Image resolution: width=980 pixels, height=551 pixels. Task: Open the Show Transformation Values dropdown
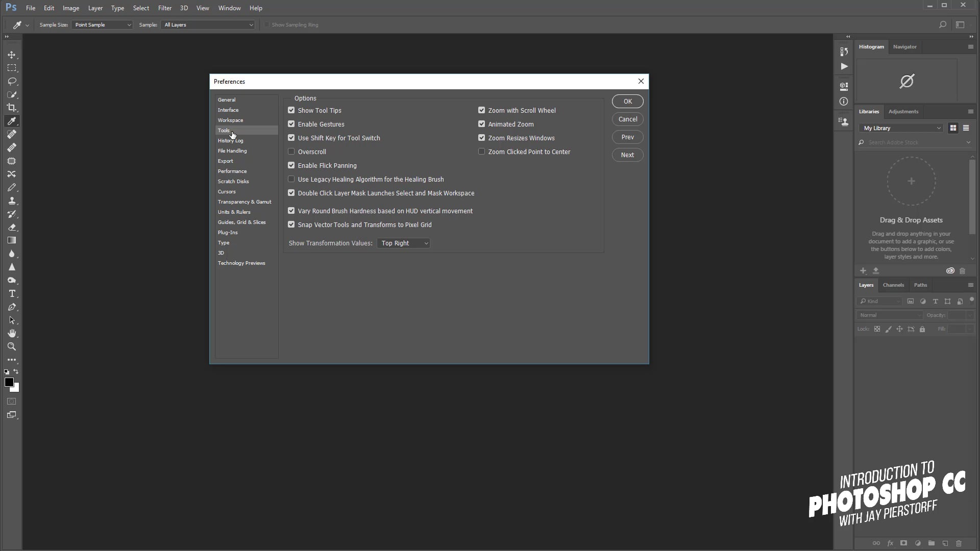pyautogui.click(x=404, y=243)
